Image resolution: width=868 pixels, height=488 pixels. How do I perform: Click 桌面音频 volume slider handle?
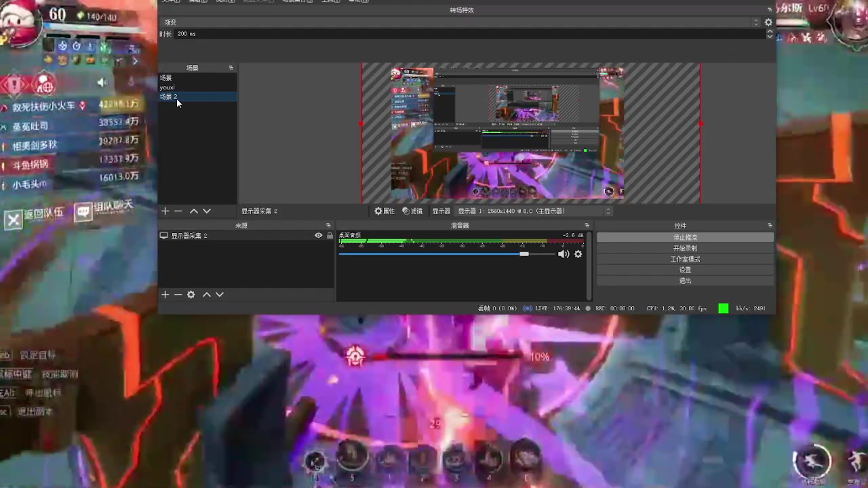click(x=524, y=253)
